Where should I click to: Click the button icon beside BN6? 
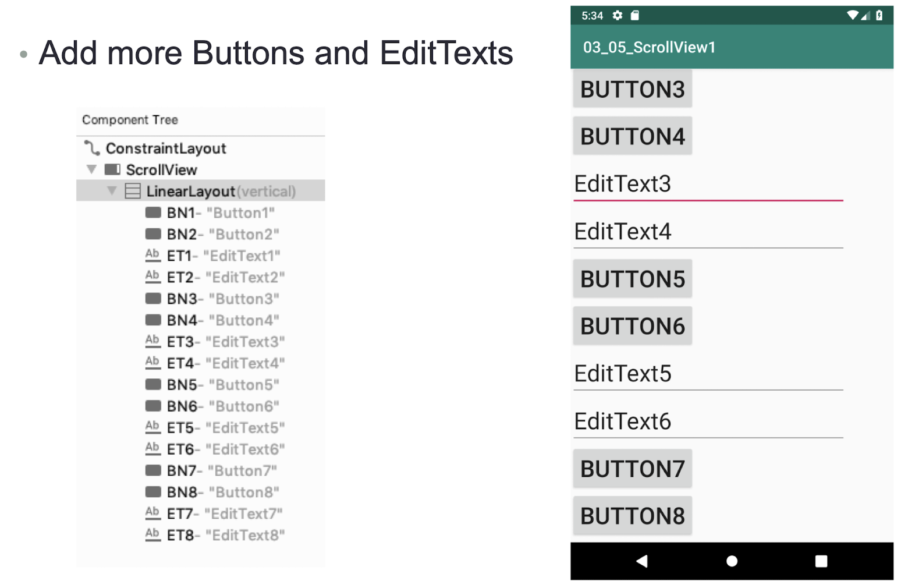(153, 406)
